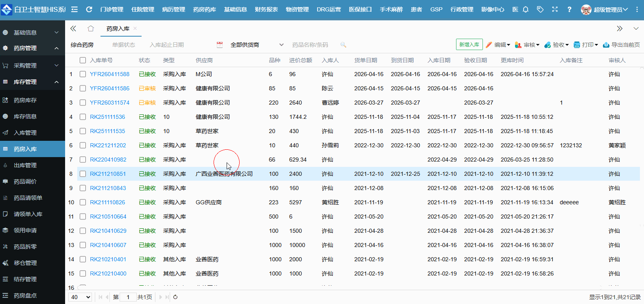Check the row RK210210401 checkbox
This screenshot has height=304, width=644.
83,259
